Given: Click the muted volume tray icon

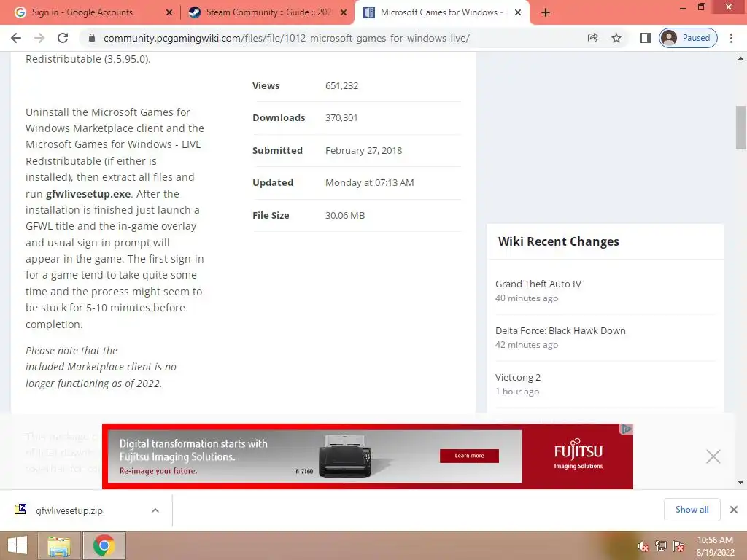Looking at the screenshot, I should [x=643, y=546].
